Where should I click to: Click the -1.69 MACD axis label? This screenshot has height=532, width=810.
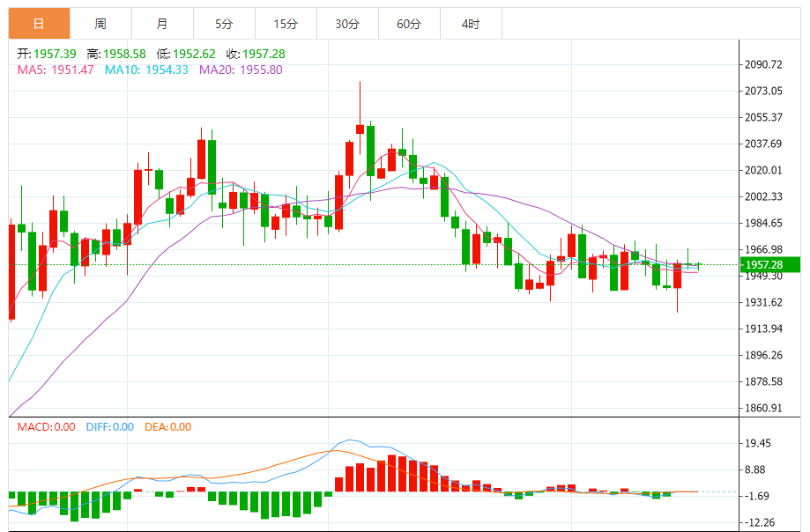click(x=755, y=497)
